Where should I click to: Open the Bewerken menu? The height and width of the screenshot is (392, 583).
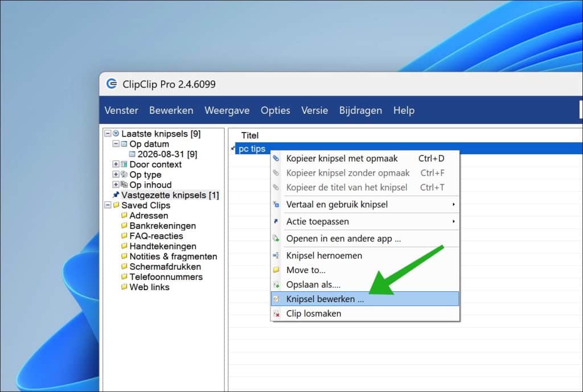point(171,110)
